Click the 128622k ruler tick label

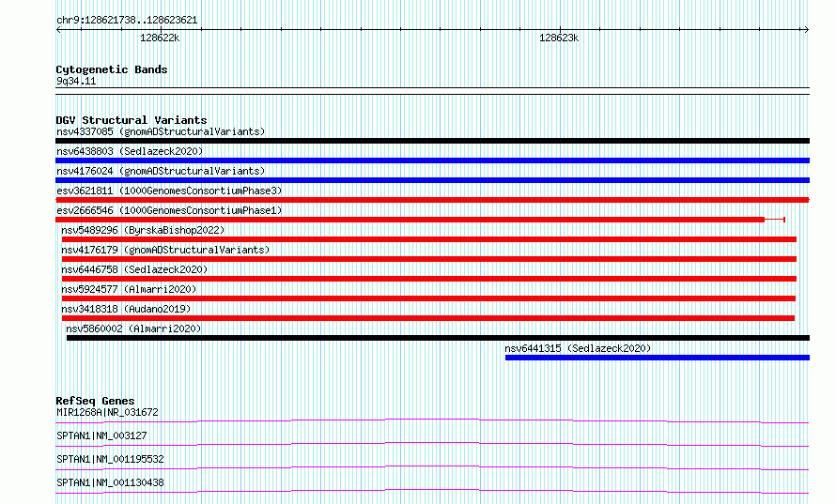click(160, 38)
